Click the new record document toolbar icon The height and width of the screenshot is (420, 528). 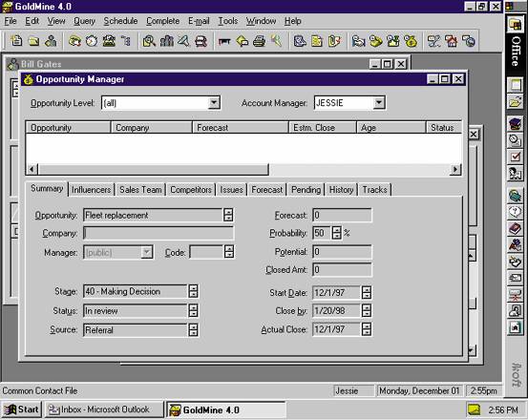16,41
